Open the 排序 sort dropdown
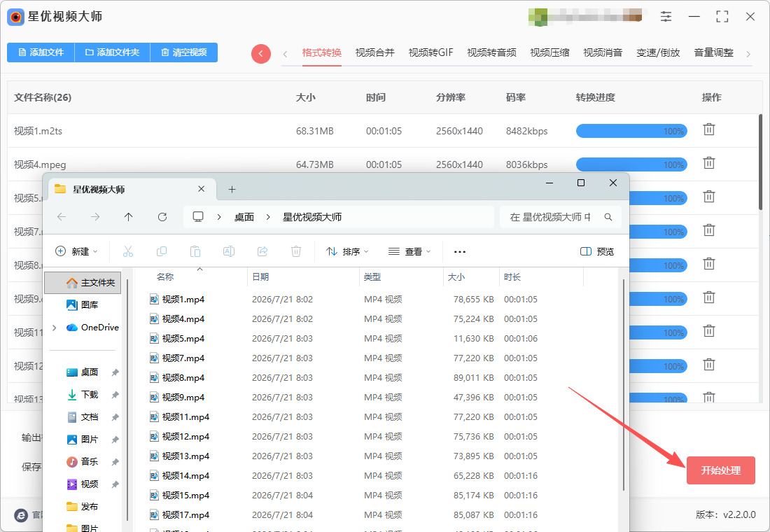 click(347, 251)
